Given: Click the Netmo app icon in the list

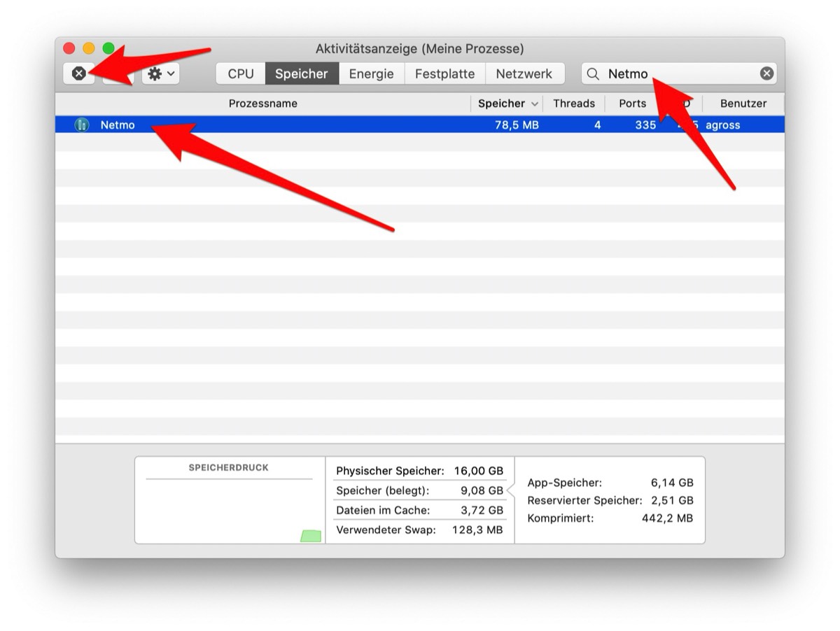Looking at the screenshot, I should [82, 125].
